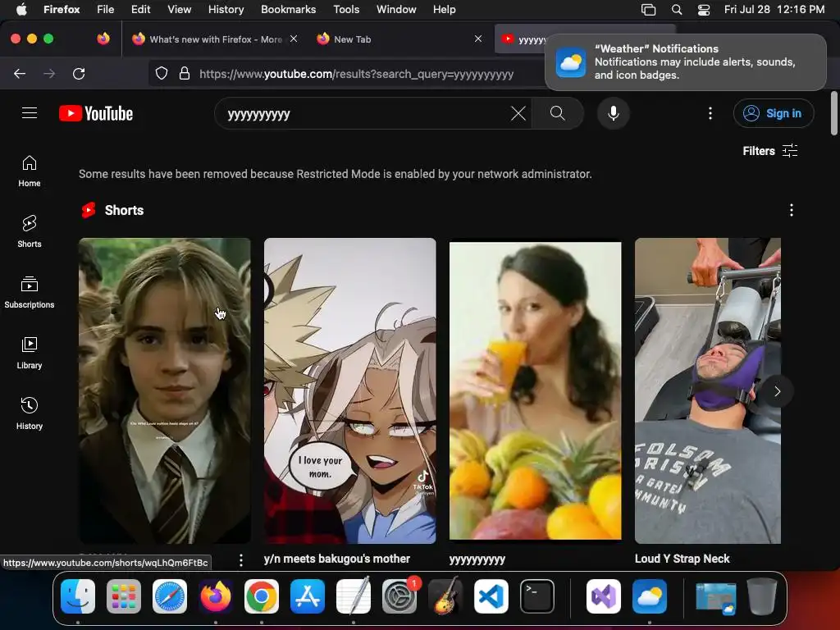Click the date and time in menu bar

click(x=774, y=9)
